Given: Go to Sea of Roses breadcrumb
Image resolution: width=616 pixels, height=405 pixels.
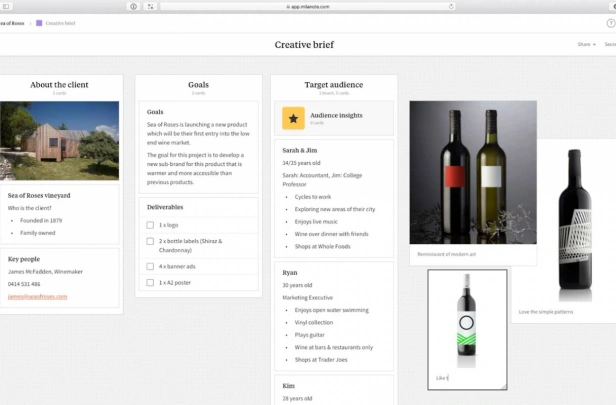Looking at the screenshot, I should (x=12, y=23).
